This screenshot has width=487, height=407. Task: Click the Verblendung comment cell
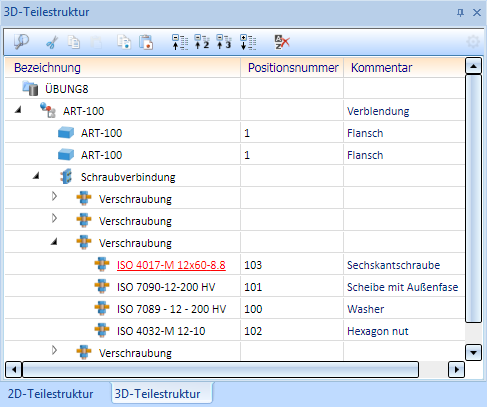pyautogui.click(x=404, y=111)
